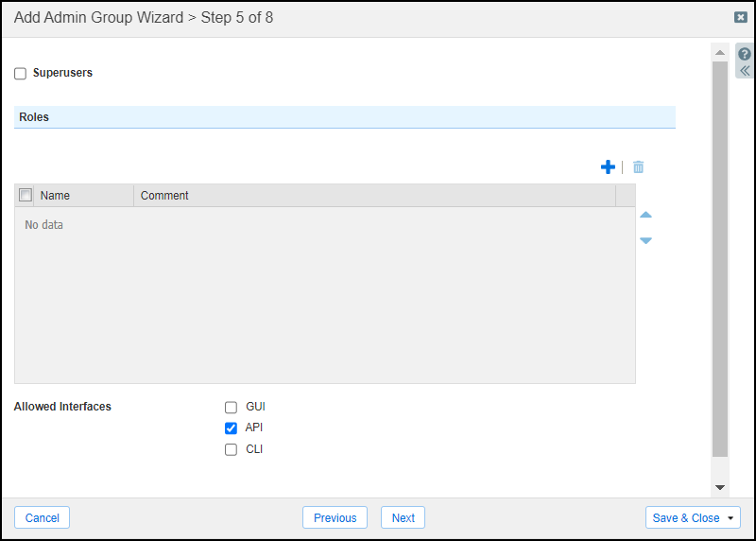Viewport: 756px width, 541px height.
Task: Click the move role up arrow
Action: [645, 215]
